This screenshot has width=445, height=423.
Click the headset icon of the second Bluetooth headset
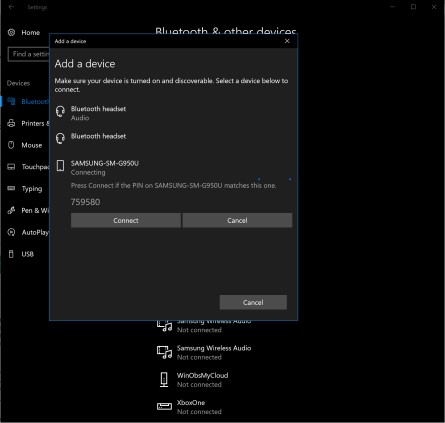[60, 138]
